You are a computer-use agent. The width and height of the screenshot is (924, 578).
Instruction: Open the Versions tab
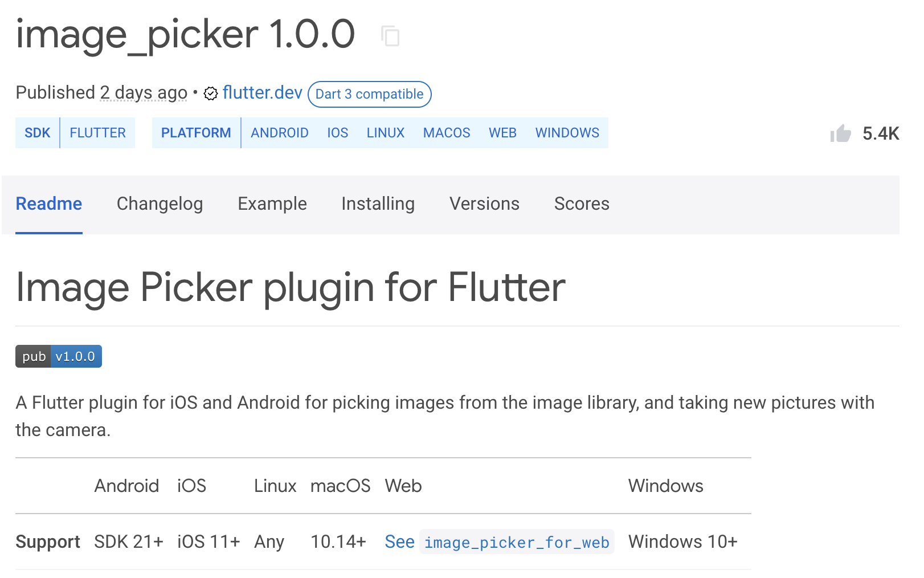484,203
